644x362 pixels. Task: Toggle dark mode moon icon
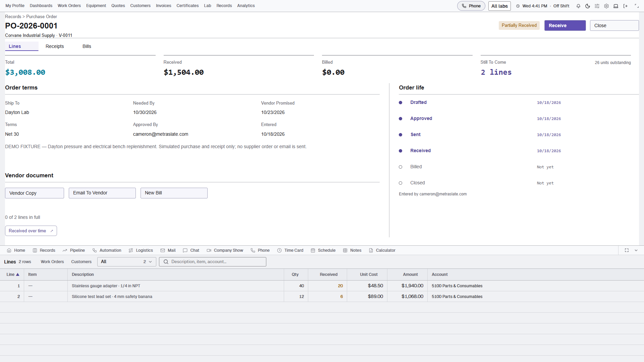coord(588,6)
